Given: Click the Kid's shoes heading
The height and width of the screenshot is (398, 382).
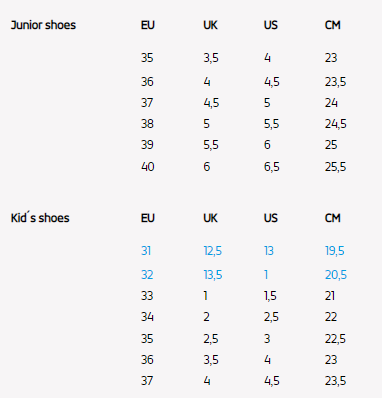Looking at the screenshot, I should click(40, 218).
